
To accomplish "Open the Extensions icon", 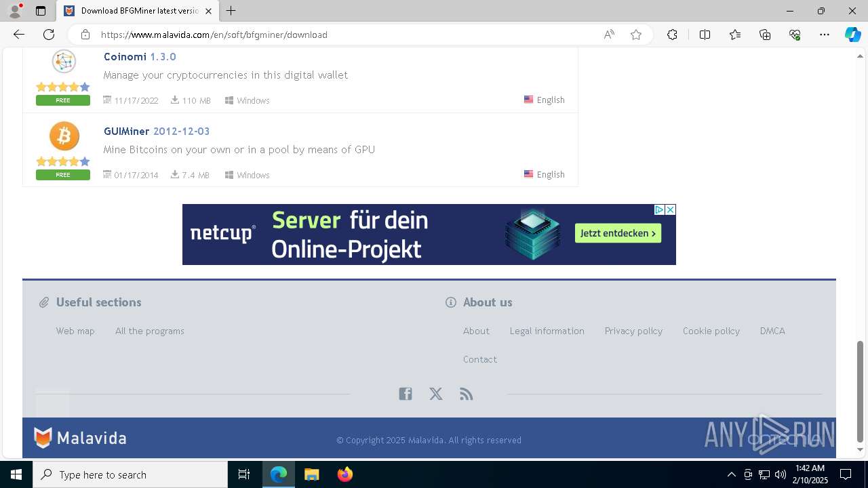I will click(x=672, y=35).
